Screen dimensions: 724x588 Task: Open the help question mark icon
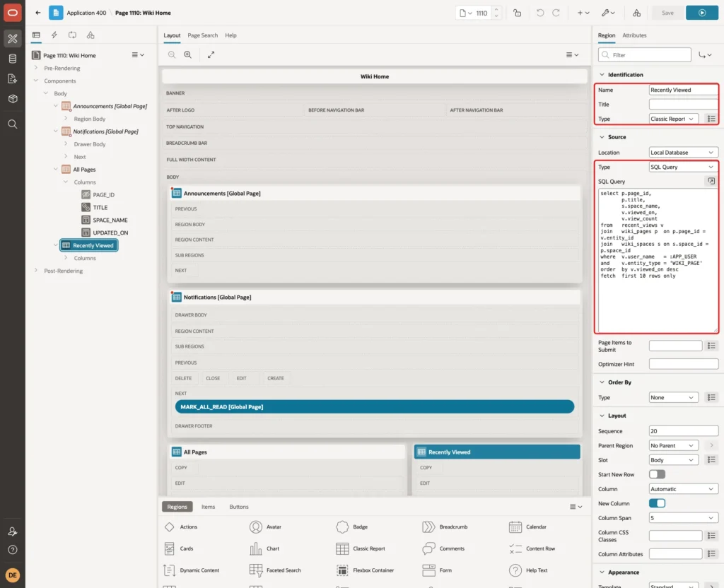[x=13, y=550]
